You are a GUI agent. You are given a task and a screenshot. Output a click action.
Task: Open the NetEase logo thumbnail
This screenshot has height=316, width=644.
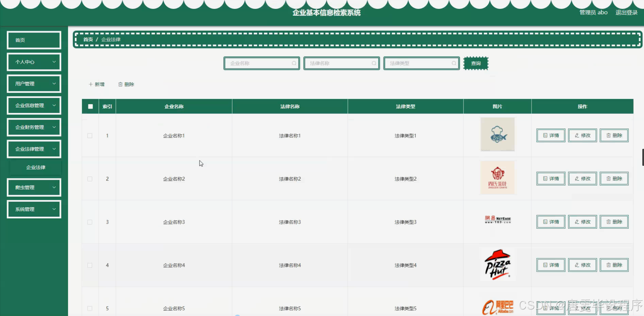[x=497, y=220]
